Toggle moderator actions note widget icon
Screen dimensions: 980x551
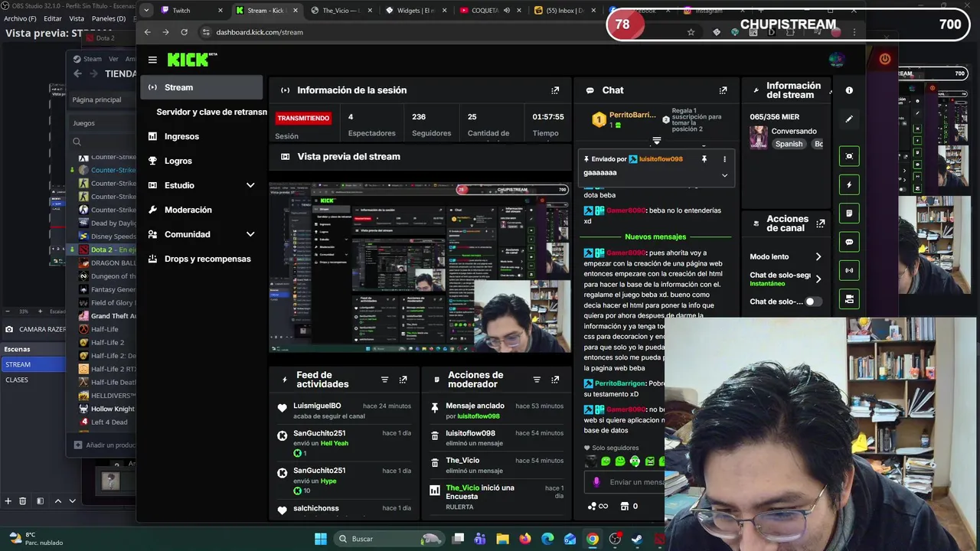click(x=849, y=213)
